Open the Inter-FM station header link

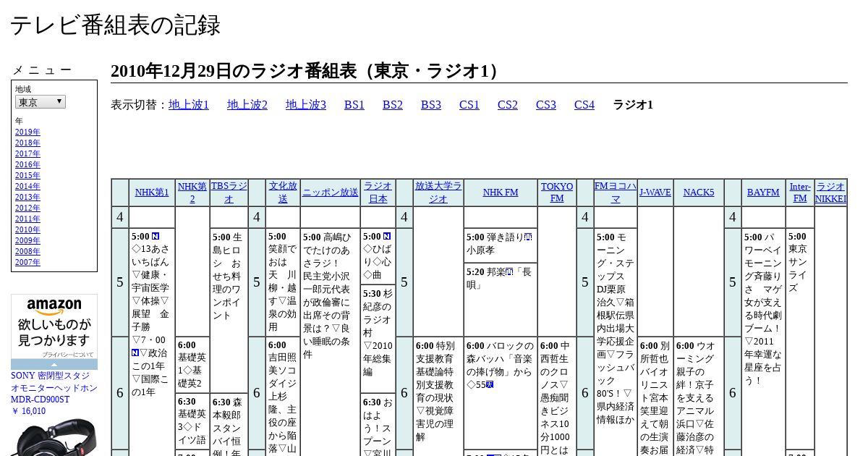(800, 193)
